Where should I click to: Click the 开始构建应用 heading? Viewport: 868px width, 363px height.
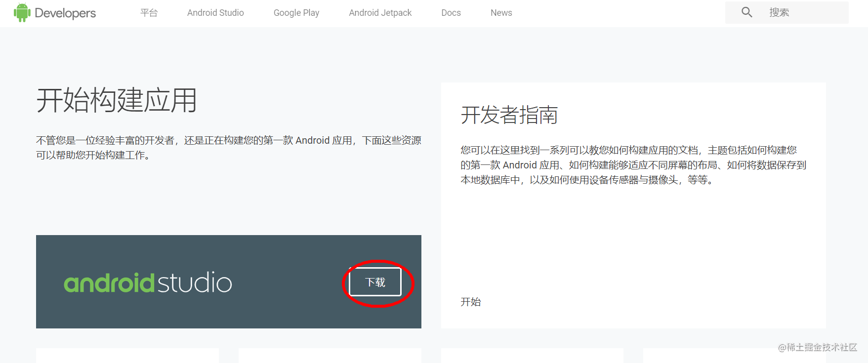117,100
